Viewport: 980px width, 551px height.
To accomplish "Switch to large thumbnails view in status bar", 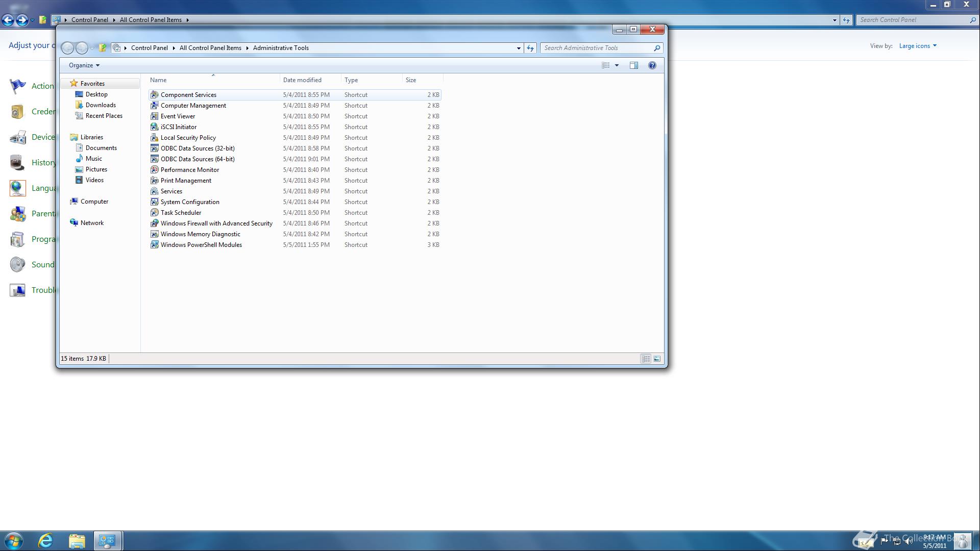I will [657, 359].
